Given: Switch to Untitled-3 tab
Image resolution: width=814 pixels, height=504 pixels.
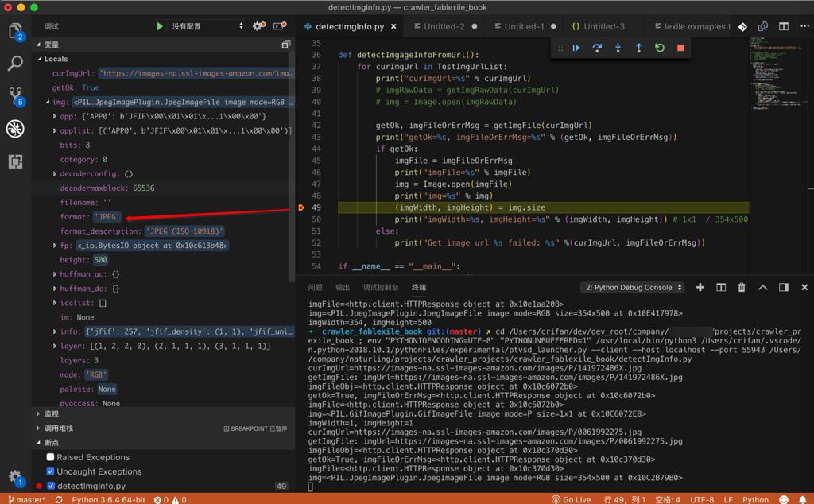Looking at the screenshot, I should (x=604, y=26).
